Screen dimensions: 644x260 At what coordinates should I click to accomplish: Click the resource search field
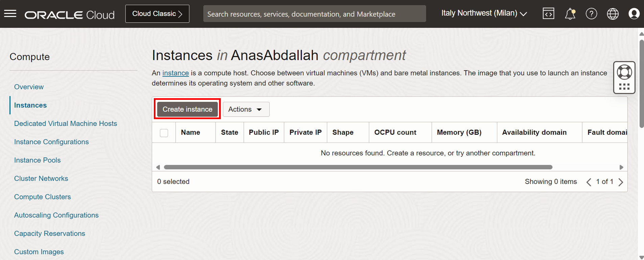pos(314,14)
